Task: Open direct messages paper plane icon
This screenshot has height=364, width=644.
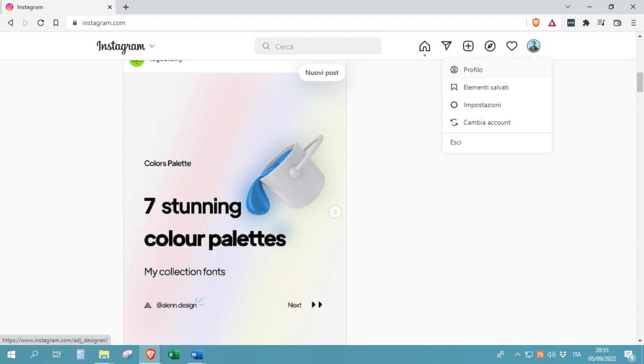Action: [x=447, y=46]
